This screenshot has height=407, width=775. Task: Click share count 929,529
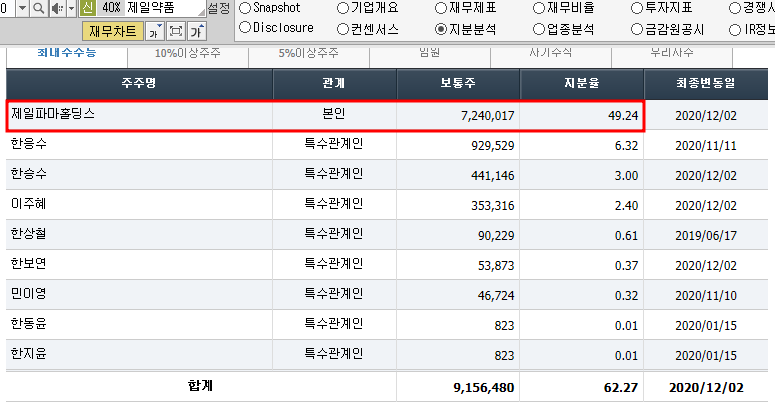pos(493,146)
